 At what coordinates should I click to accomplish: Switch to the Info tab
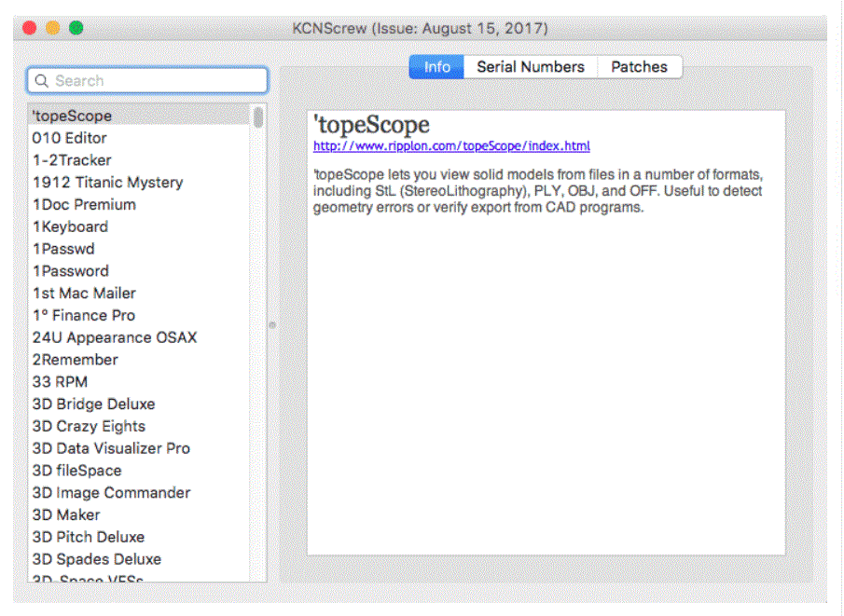pyautogui.click(x=436, y=67)
